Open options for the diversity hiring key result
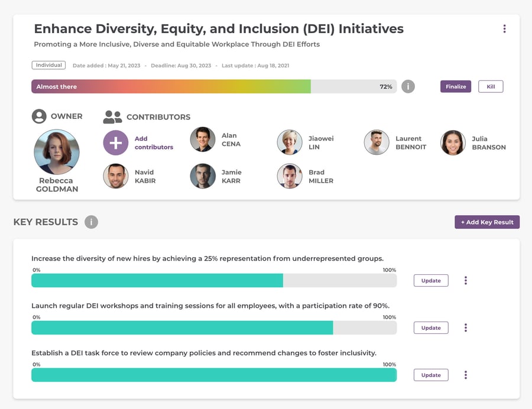 point(466,280)
